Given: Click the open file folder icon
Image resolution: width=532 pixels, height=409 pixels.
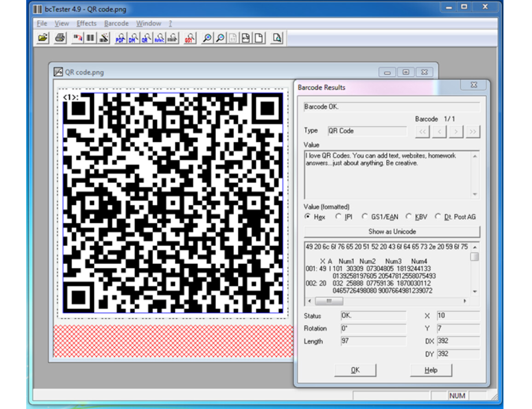Looking at the screenshot, I should tap(43, 38).
